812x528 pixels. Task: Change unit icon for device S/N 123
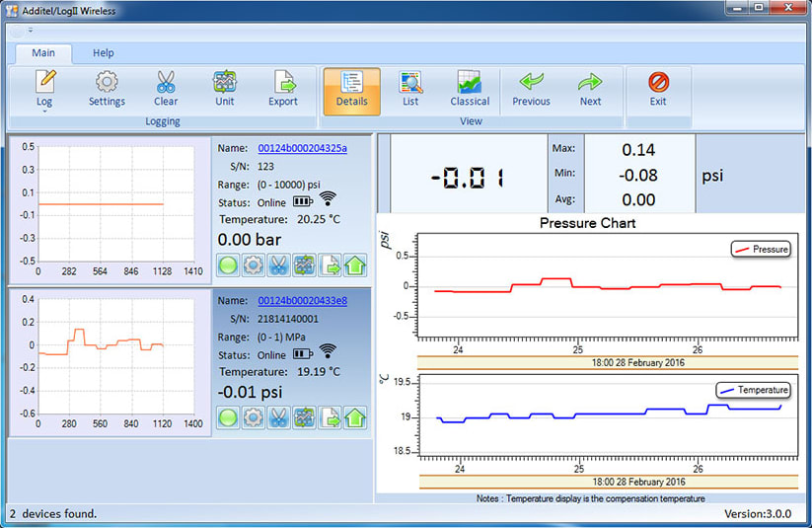click(304, 265)
